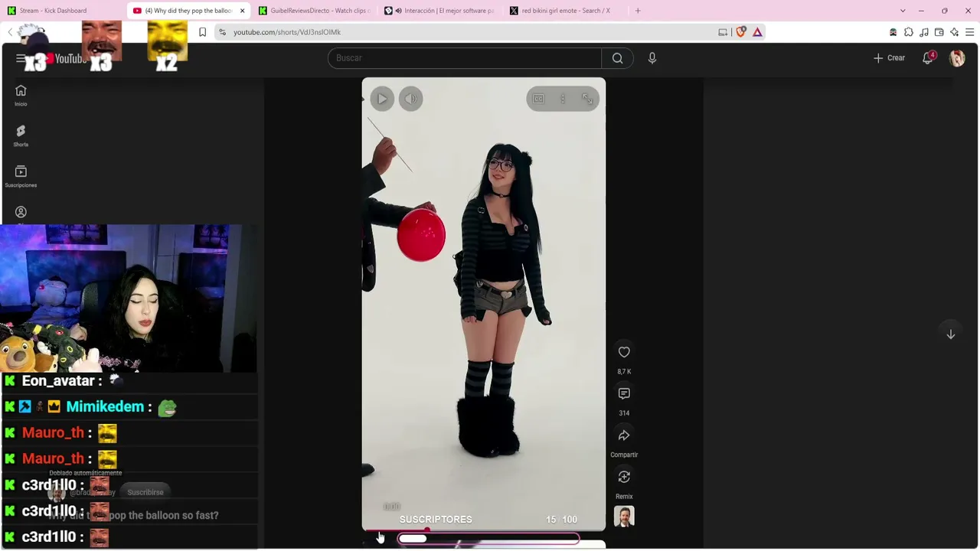The image size is (980, 551).
Task: Remix this Short
Action: 624,477
